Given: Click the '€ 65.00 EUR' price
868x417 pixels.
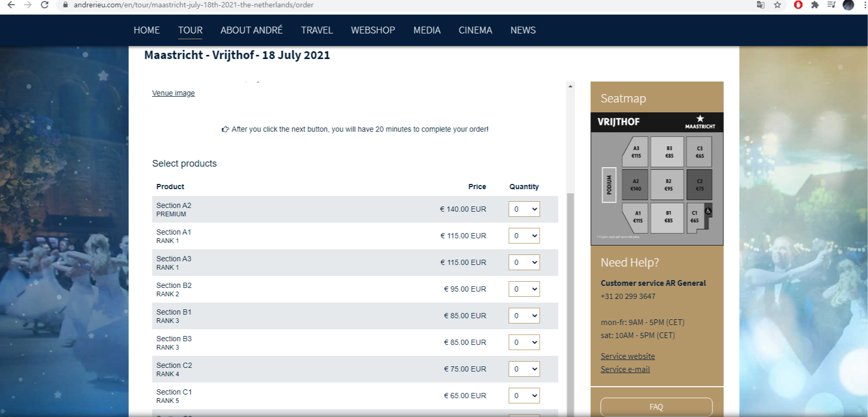Looking at the screenshot, I should pyautogui.click(x=465, y=396).
